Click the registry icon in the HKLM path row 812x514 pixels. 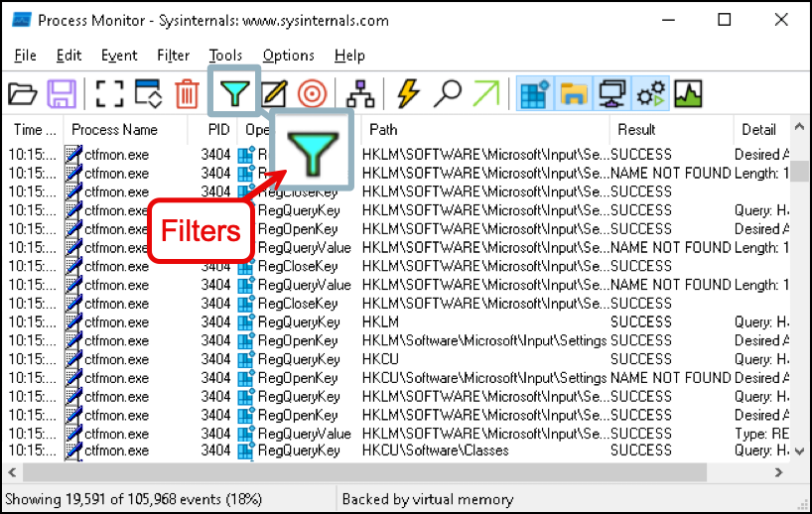[246, 321]
